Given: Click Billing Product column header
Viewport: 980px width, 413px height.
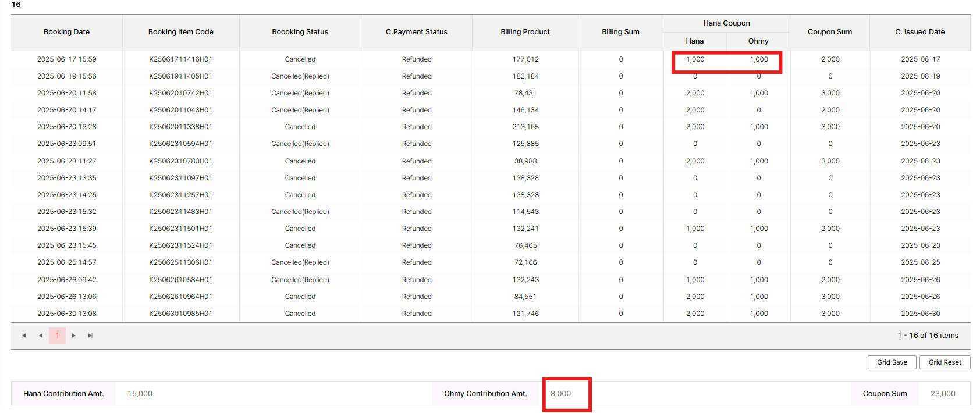Looking at the screenshot, I should 525,32.
